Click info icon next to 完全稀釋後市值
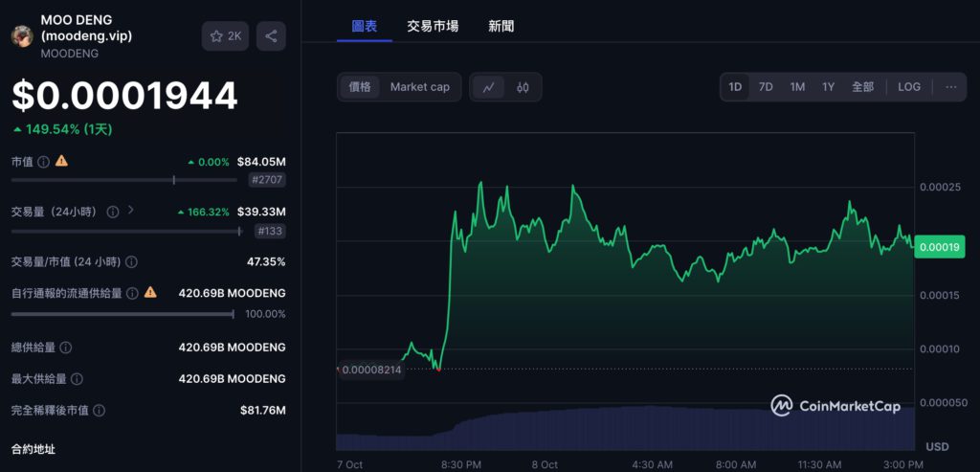This screenshot has width=980, height=472. tap(99, 411)
